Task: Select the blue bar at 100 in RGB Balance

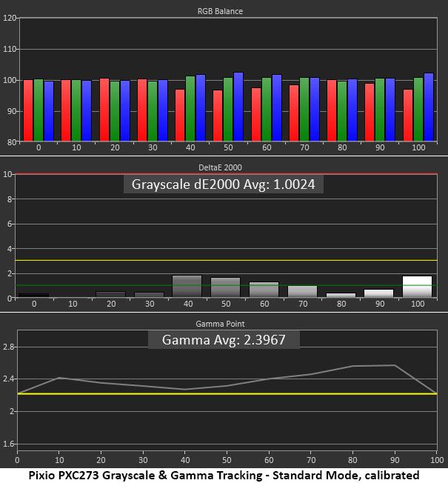Action: coord(429,107)
